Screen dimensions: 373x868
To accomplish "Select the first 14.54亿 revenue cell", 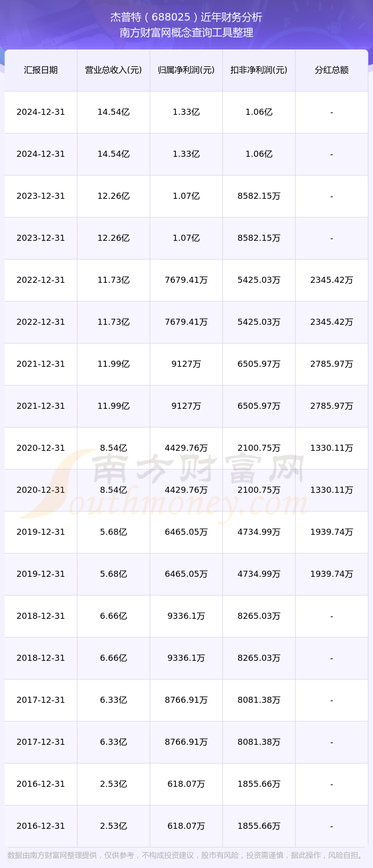I will [x=113, y=112].
